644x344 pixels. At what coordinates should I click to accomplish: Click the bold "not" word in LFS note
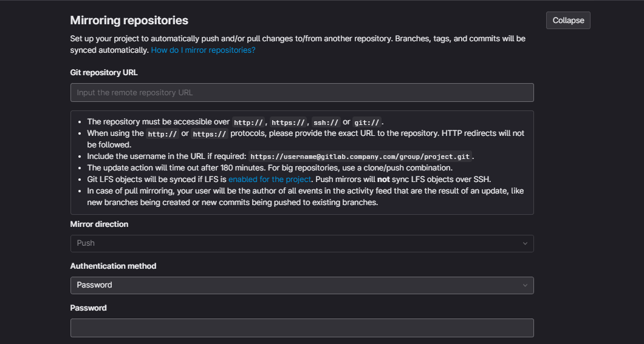pos(384,180)
